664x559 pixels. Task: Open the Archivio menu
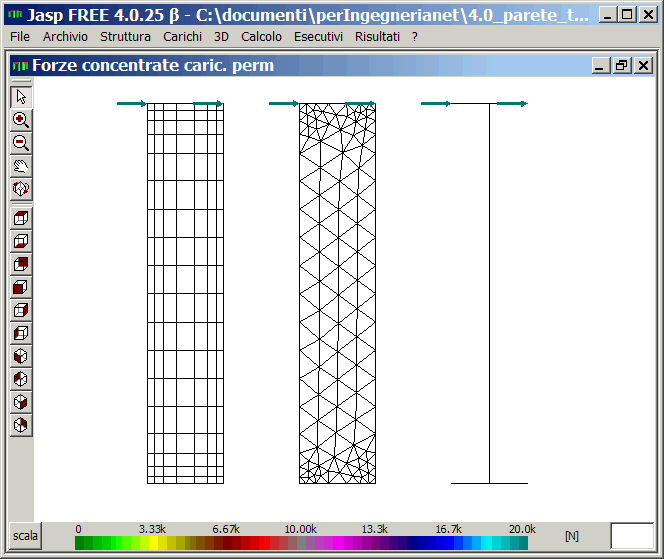pyautogui.click(x=65, y=37)
